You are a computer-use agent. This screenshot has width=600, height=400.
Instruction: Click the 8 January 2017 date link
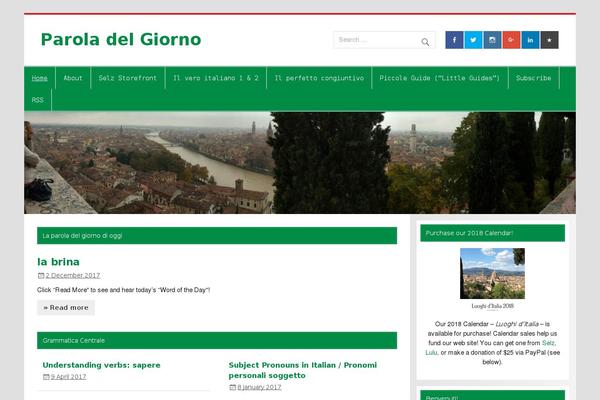(259, 387)
